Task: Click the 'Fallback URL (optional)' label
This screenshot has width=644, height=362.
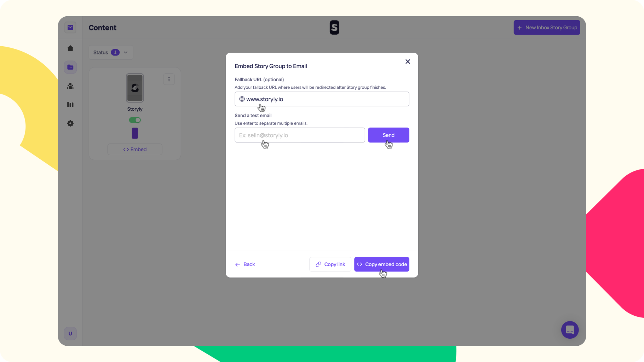Action: [259, 80]
